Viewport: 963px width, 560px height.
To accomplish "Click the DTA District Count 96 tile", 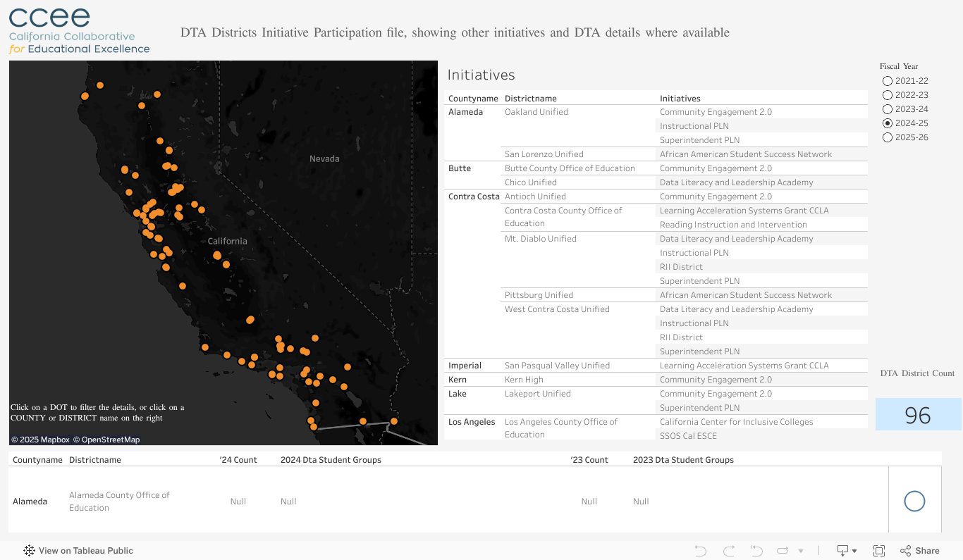I will click(918, 415).
